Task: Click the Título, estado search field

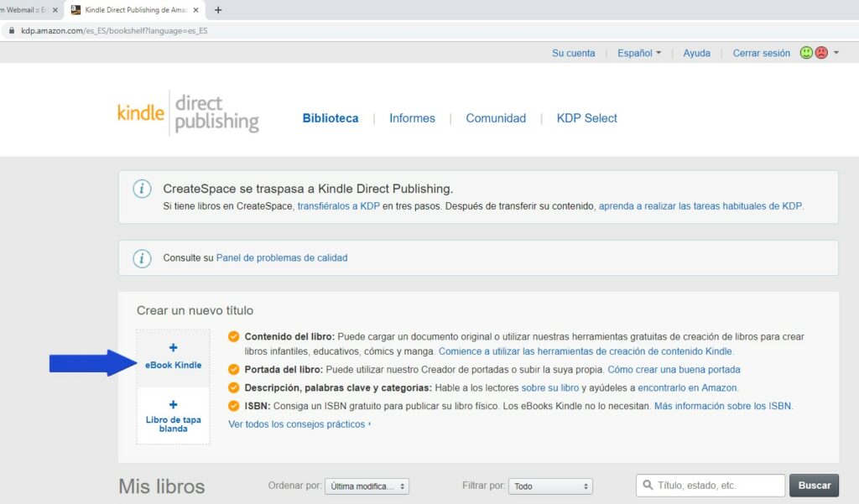Action: (x=711, y=486)
